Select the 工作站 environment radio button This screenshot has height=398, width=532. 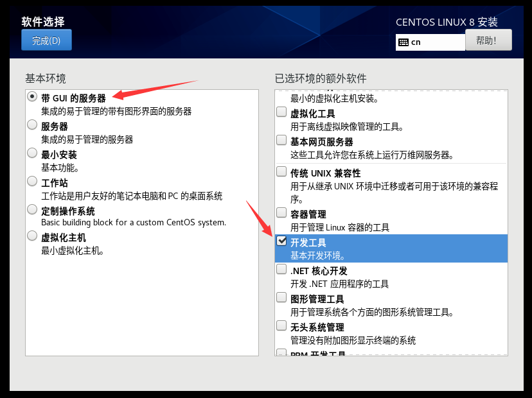(x=32, y=181)
